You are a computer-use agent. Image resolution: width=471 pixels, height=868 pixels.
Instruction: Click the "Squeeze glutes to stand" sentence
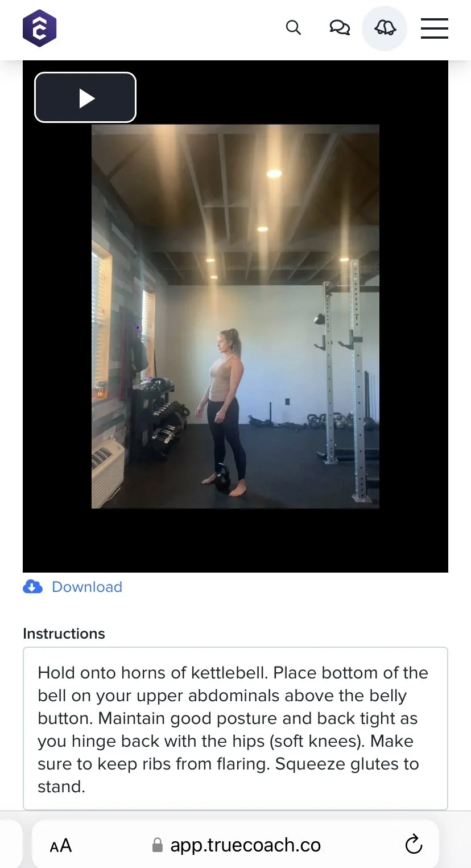coord(233,775)
